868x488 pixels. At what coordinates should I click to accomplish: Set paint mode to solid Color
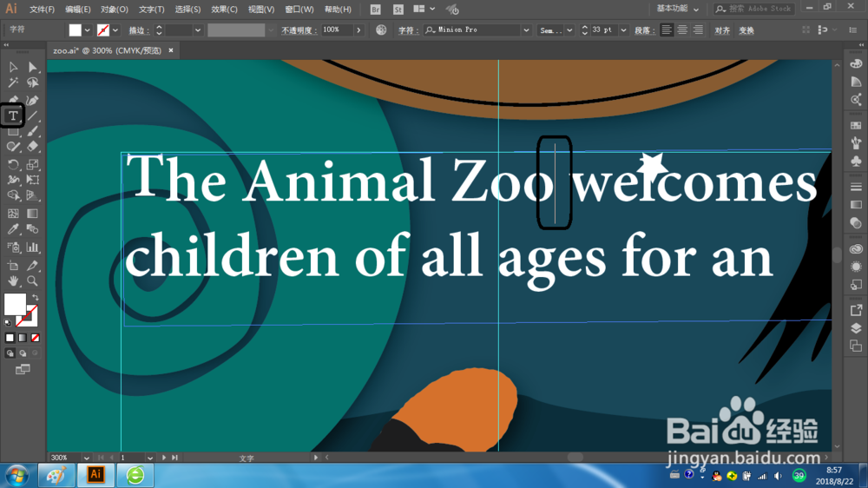(10, 338)
